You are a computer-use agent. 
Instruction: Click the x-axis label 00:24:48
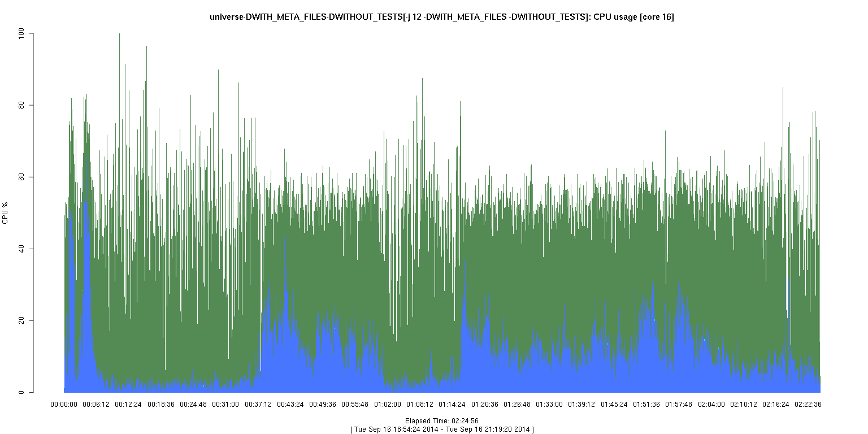click(193, 405)
